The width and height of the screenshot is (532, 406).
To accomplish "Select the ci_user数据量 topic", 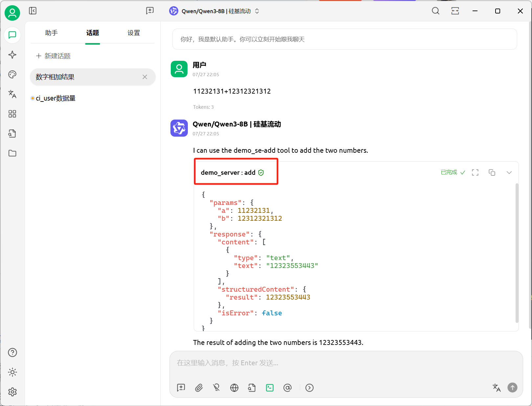I will coord(55,98).
